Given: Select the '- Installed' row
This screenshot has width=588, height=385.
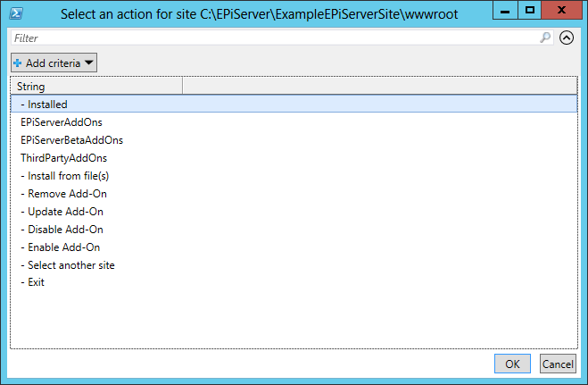Looking at the screenshot, I should point(45,105).
